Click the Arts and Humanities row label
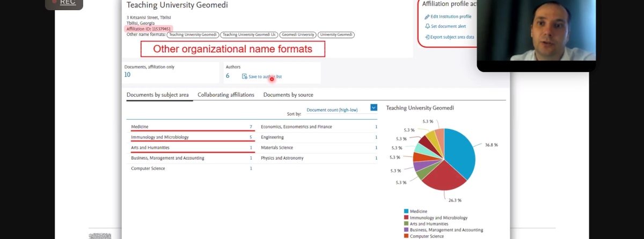644x239 pixels. (x=150, y=147)
